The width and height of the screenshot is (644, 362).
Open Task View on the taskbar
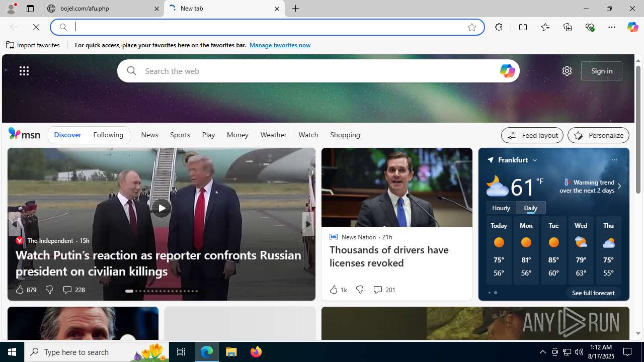pos(181,352)
